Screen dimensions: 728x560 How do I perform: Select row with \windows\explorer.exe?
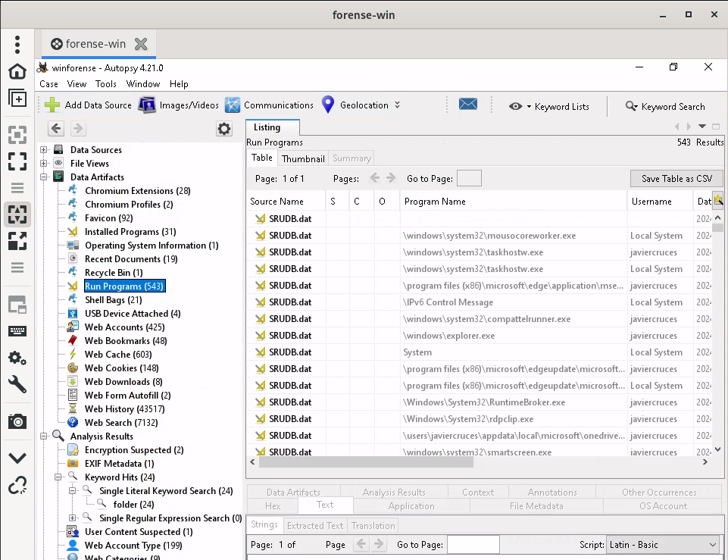coord(479,335)
